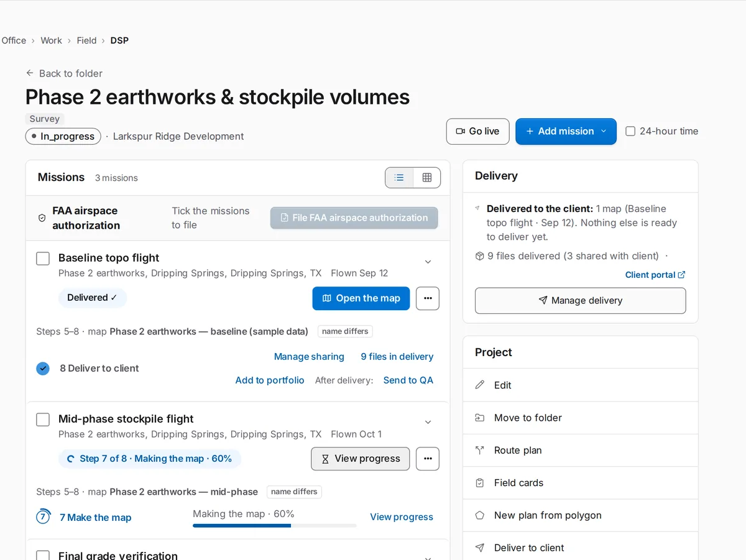
Task: Click the camera icon in Go live button
Action: point(461,131)
